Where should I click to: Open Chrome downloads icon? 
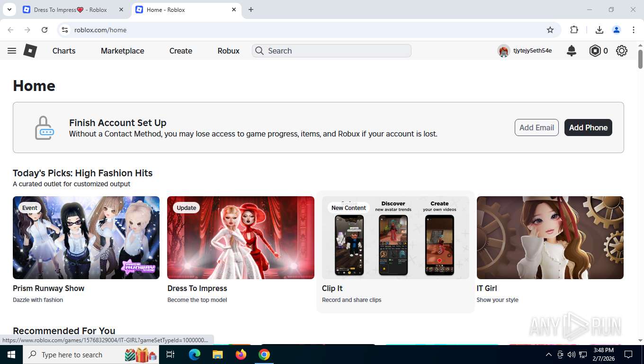[x=599, y=30]
